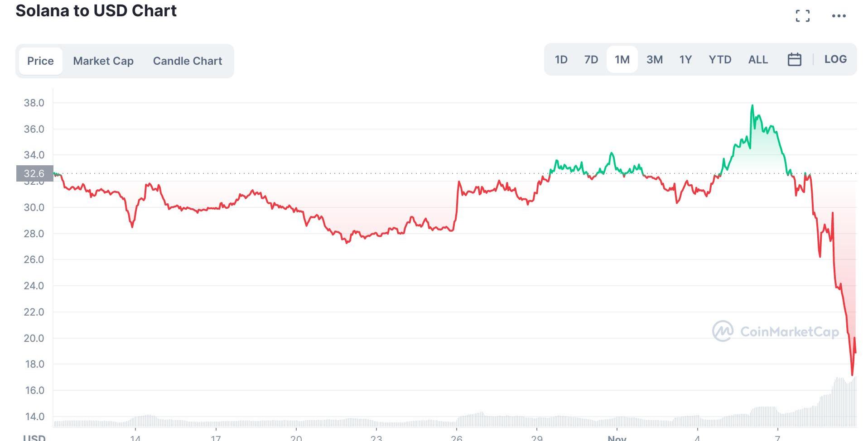Viewport: 868px width, 441px height.
Task: Show ALL time price history
Action: pos(758,59)
